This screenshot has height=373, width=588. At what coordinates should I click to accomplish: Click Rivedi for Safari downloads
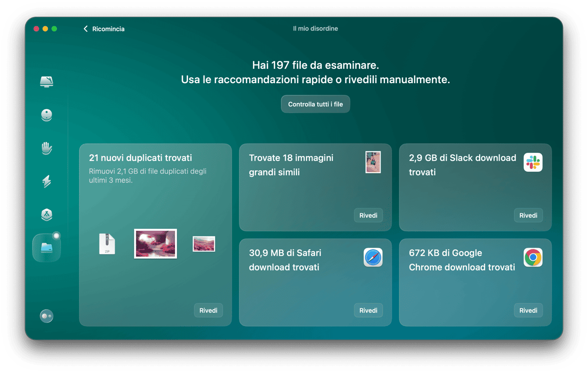pyautogui.click(x=368, y=311)
